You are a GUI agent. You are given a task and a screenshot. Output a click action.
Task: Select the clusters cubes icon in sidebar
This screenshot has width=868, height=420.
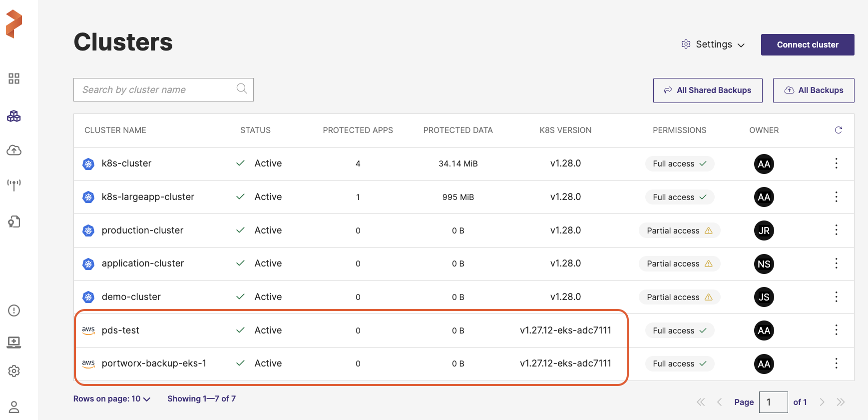pyautogui.click(x=14, y=116)
